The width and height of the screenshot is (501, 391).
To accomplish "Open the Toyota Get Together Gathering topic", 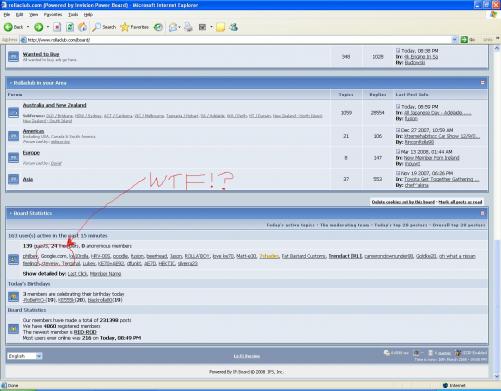I will (x=442, y=179).
